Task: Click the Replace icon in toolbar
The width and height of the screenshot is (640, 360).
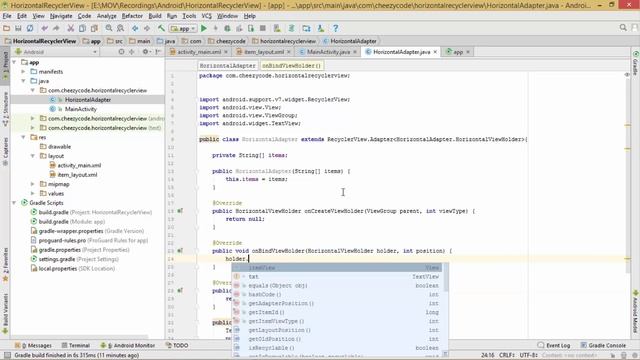Action: [x=120, y=28]
